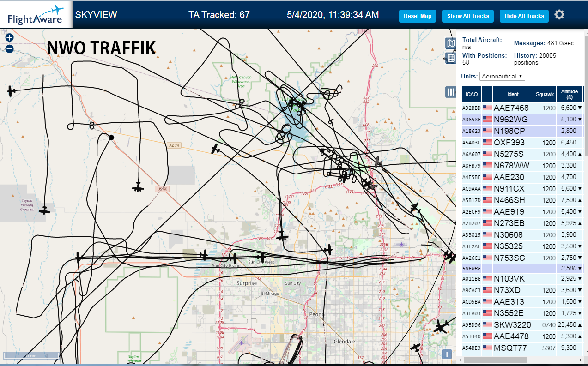Sort table by Altitude column
The width and height of the screenshot is (588, 366).
569,94
